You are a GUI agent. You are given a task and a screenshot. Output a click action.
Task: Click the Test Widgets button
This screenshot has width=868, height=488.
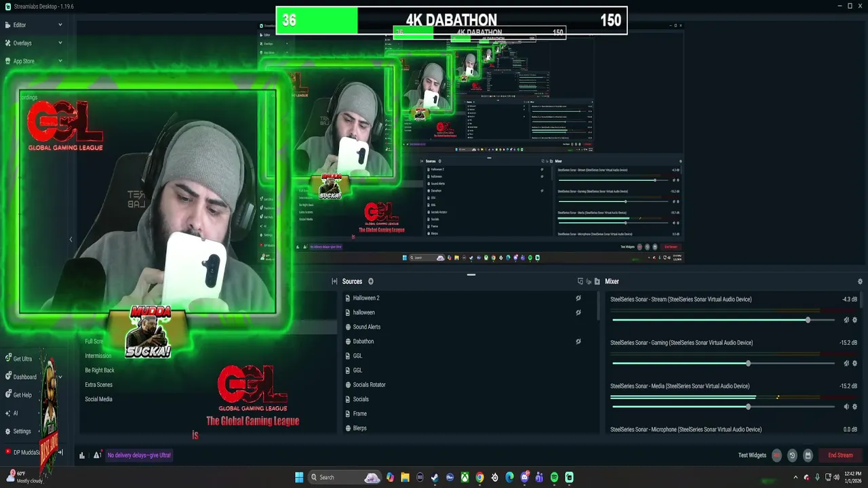tap(752, 455)
